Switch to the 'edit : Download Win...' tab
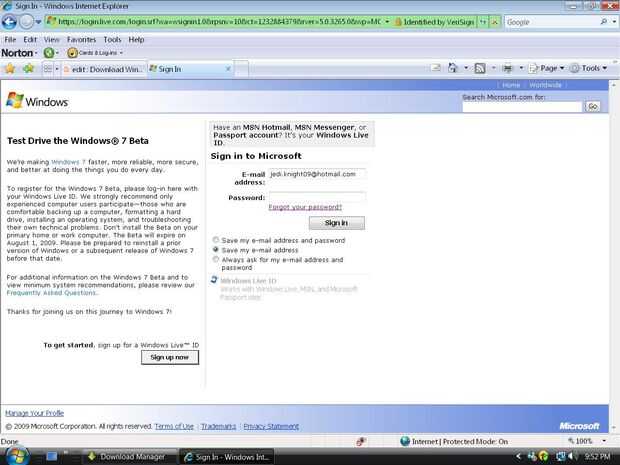The height and width of the screenshot is (465, 620). click(x=104, y=69)
